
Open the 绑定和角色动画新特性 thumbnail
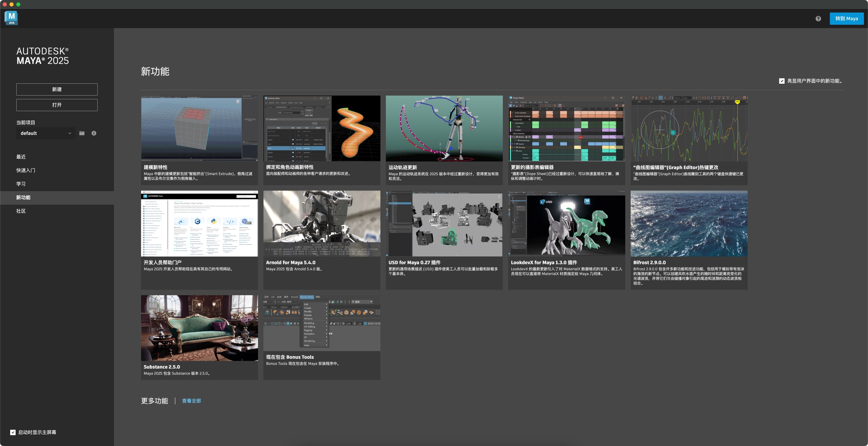coord(322,128)
